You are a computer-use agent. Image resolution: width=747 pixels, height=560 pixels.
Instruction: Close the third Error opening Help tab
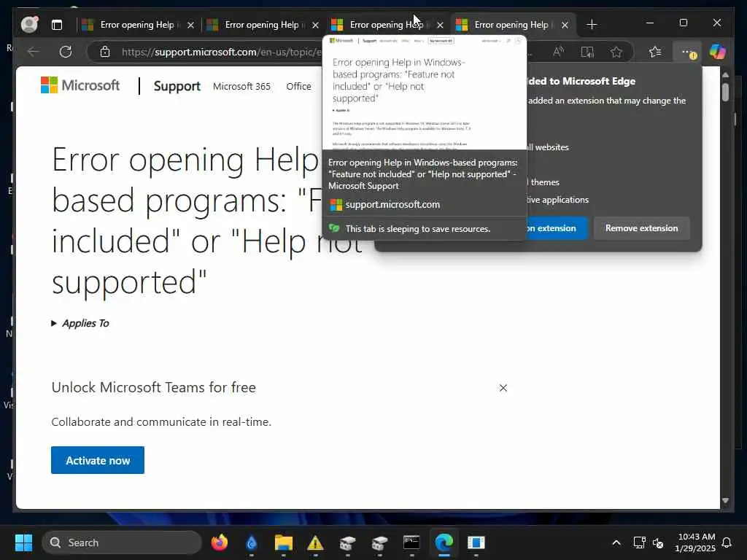[440, 25]
